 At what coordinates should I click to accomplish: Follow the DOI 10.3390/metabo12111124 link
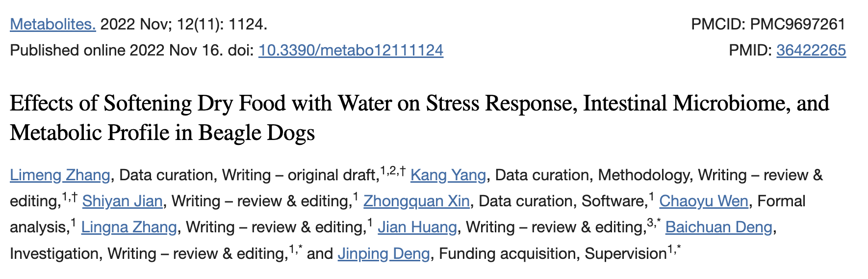point(351,50)
